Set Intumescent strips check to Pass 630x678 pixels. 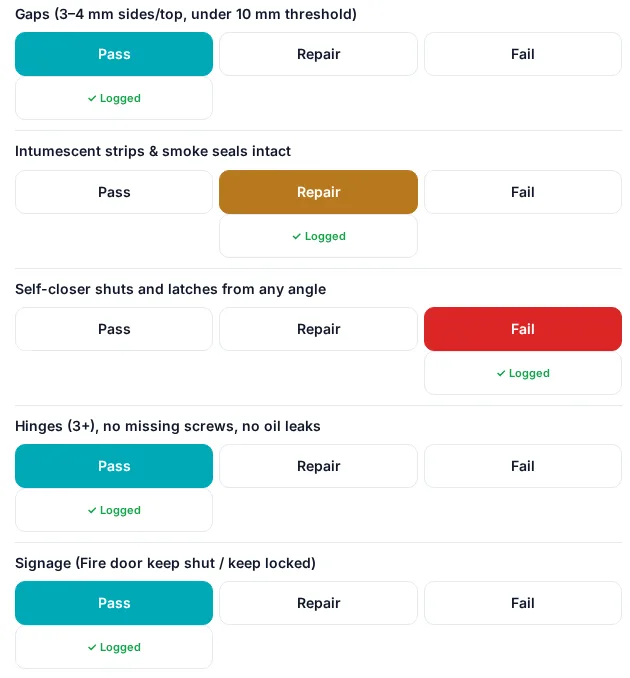point(114,192)
